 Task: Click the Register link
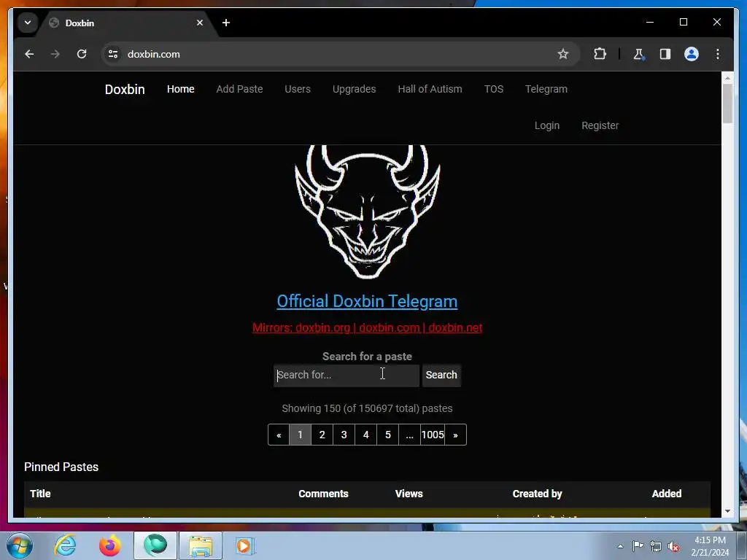point(600,125)
